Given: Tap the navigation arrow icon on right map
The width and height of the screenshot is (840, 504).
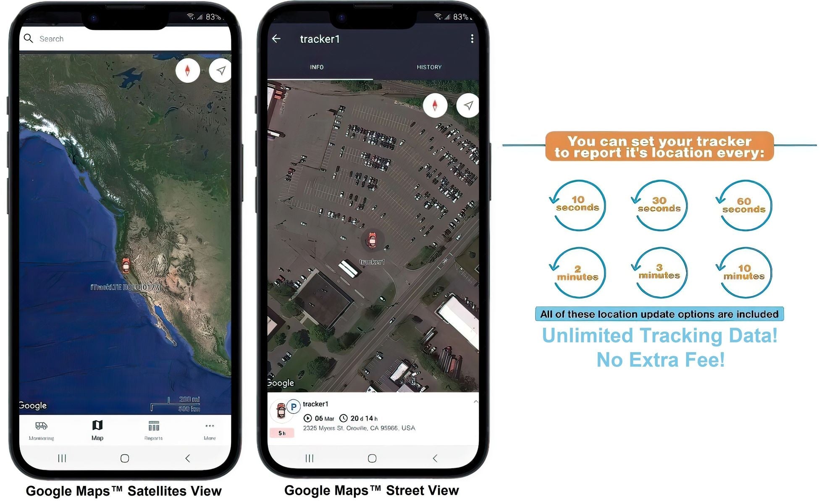Looking at the screenshot, I should coord(467,105).
